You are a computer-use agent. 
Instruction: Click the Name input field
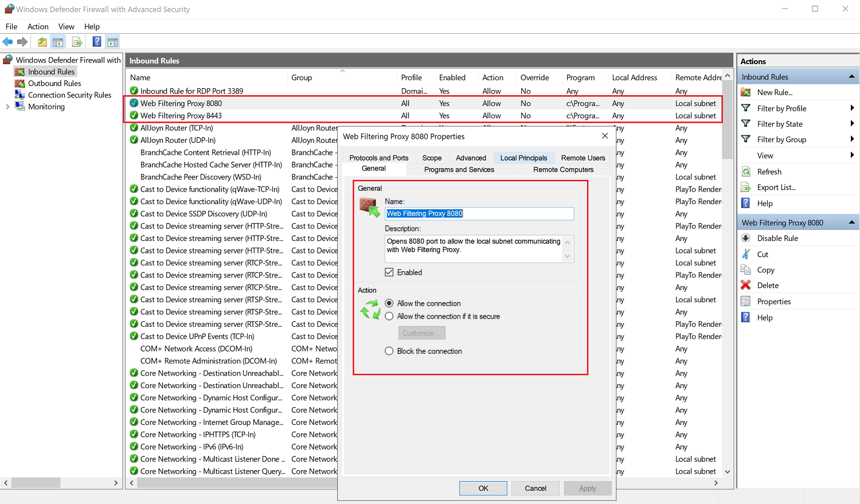[479, 213]
